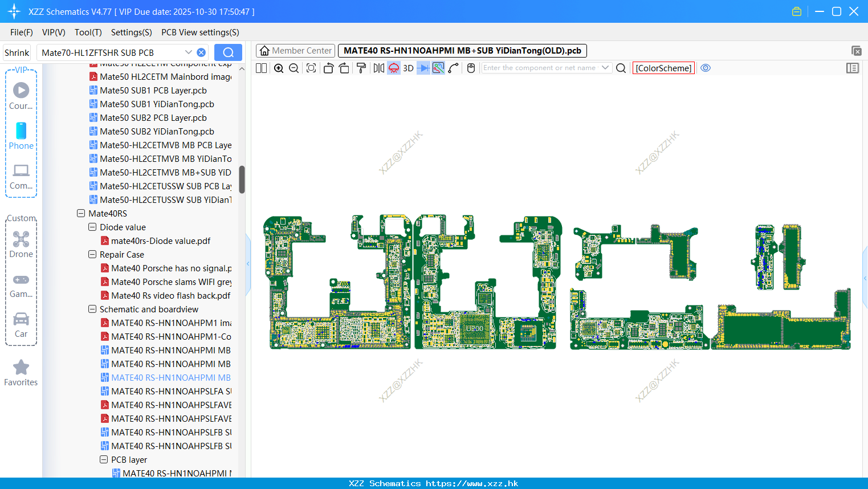The width and height of the screenshot is (868, 489).
Task: Click the zoom out magnifier icon
Action: pyautogui.click(x=294, y=68)
